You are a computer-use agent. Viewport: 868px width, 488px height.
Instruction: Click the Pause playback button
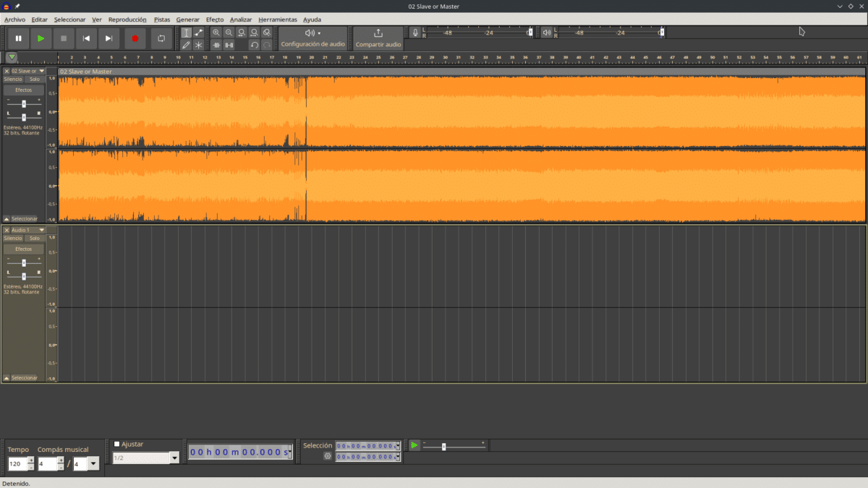(x=18, y=38)
